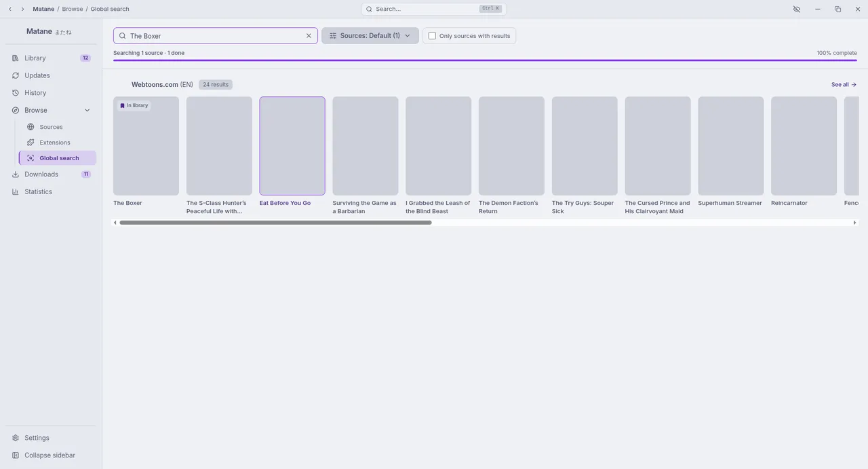This screenshot has height=469, width=868.
Task: Click Collapse sidebar
Action: [51, 455]
